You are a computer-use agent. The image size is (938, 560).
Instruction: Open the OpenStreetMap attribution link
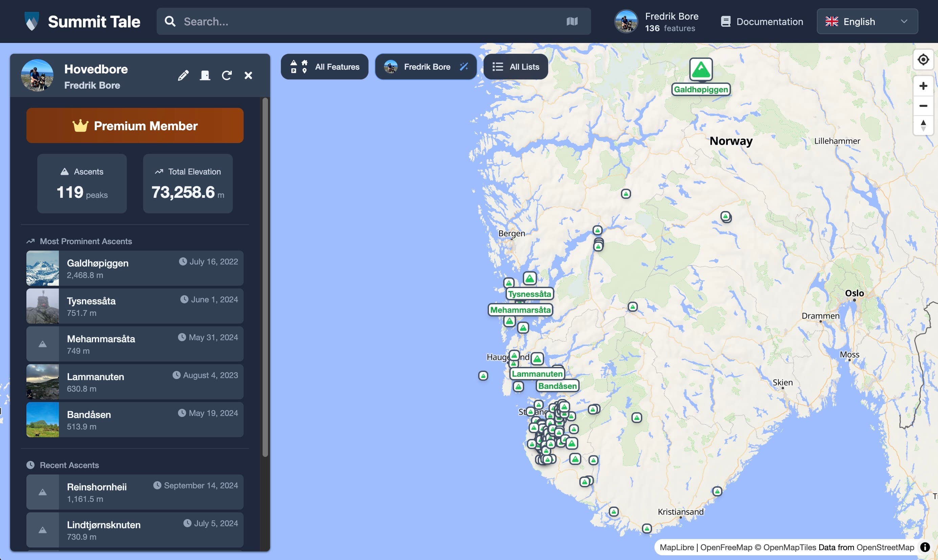pos(885,547)
